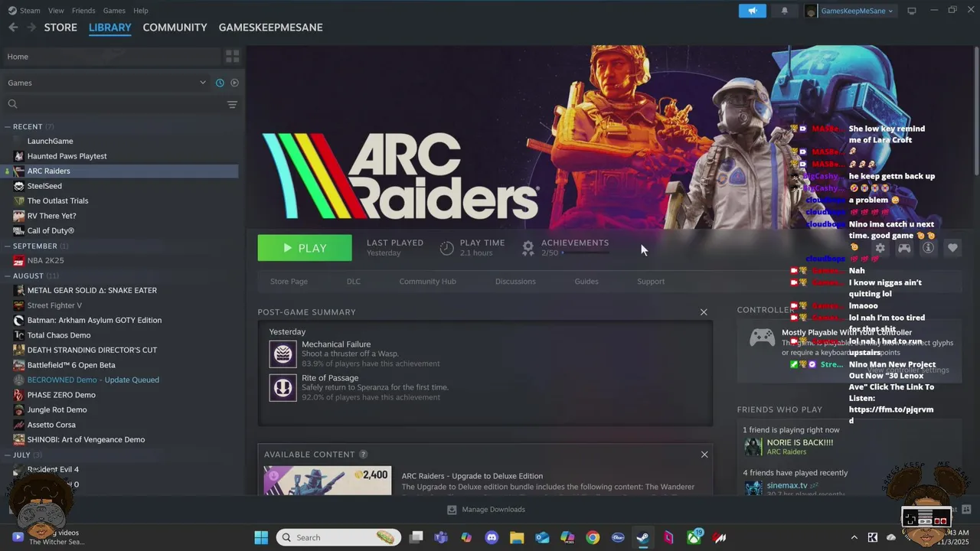Click the green PLAY button
980x551 pixels.
pos(305,248)
